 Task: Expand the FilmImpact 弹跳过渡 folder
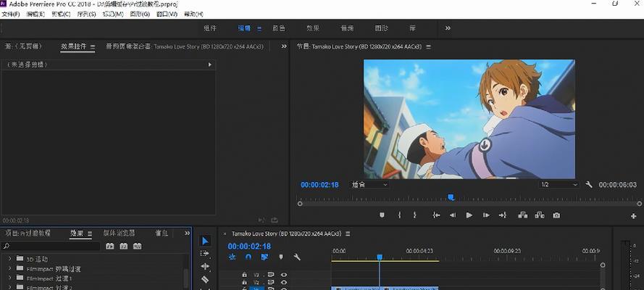pyautogui.click(x=10, y=269)
